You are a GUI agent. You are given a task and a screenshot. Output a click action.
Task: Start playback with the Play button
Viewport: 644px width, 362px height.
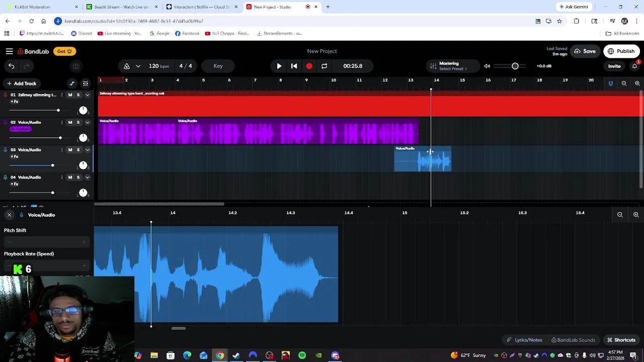(279, 66)
